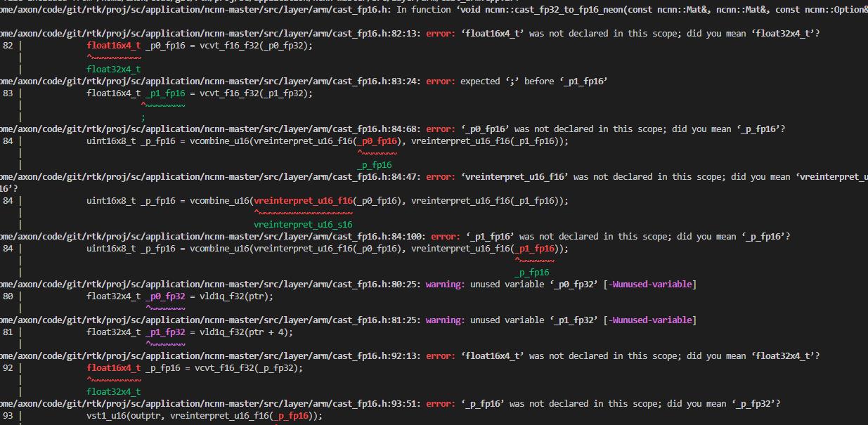Click '-Wunused-variable' flag in the '_p0_fp32' warning
This screenshot has height=425, width=868.
point(651,284)
